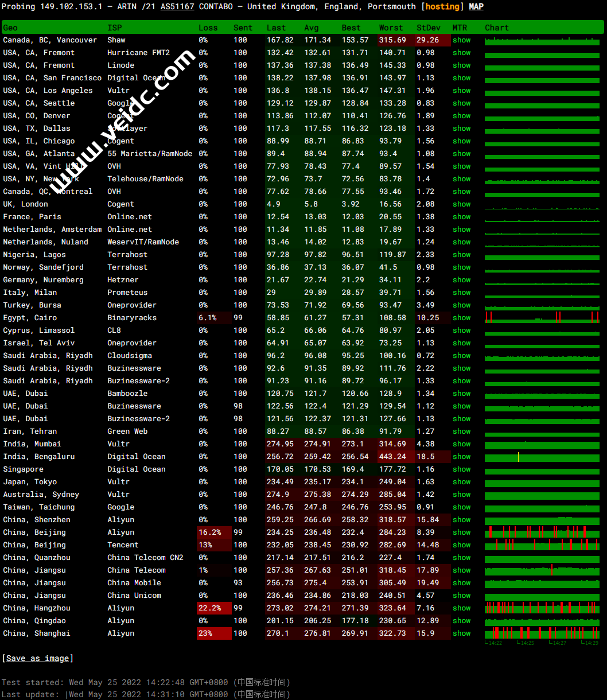The height and width of the screenshot is (700, 607).
Task: Show MTR for China, Shanghai Aliyun
Action: coord(461,633)
